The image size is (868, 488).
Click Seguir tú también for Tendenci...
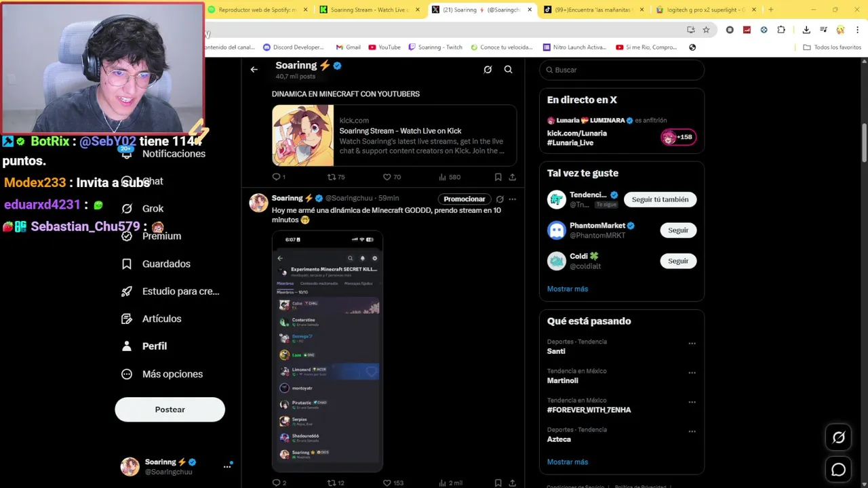[660, 199]
